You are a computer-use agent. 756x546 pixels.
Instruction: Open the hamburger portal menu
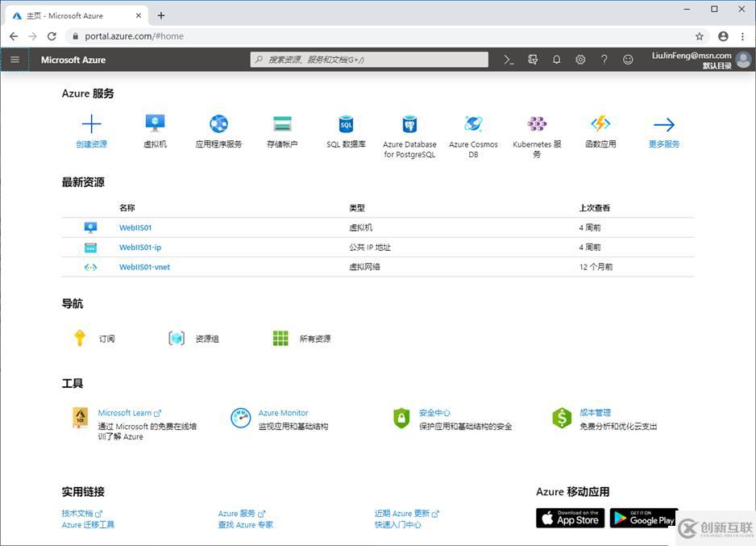[x=15, y=60]
